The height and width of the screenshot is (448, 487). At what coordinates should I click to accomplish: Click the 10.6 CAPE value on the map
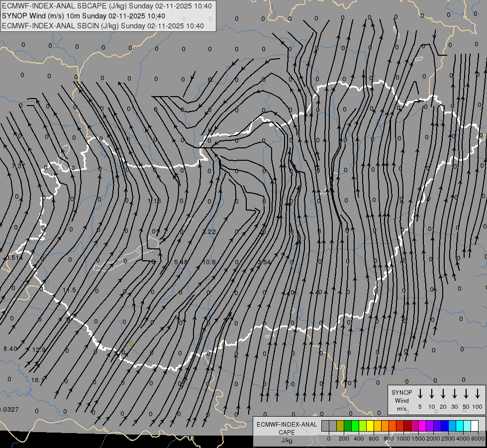coord(209,262)
